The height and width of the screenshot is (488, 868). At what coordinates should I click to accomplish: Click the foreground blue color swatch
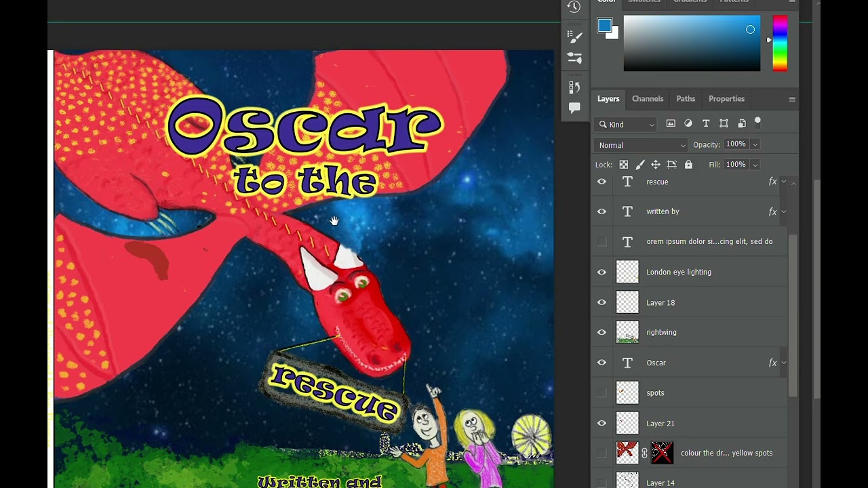tap(604, 26)
